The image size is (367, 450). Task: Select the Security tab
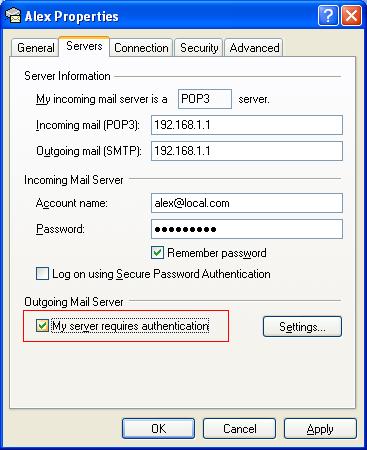click(x=199, y=48)
